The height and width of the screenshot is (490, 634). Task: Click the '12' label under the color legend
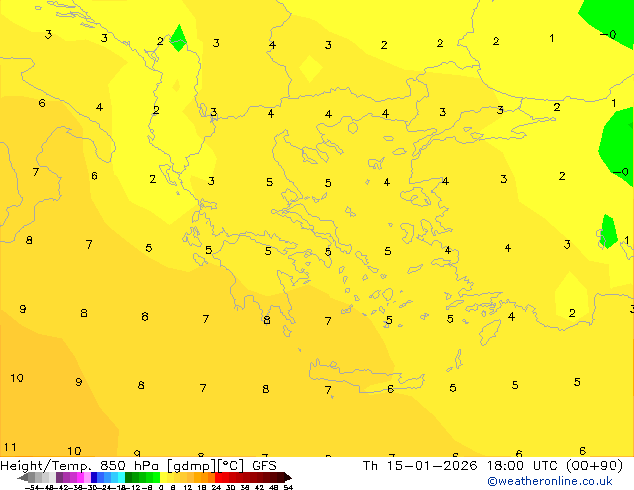188,487
